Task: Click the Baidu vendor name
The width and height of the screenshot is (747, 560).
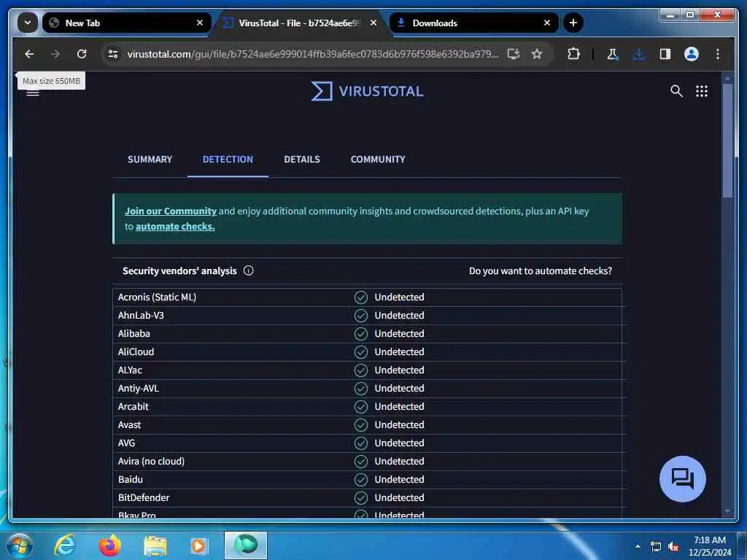Action: tap(130, 480)
